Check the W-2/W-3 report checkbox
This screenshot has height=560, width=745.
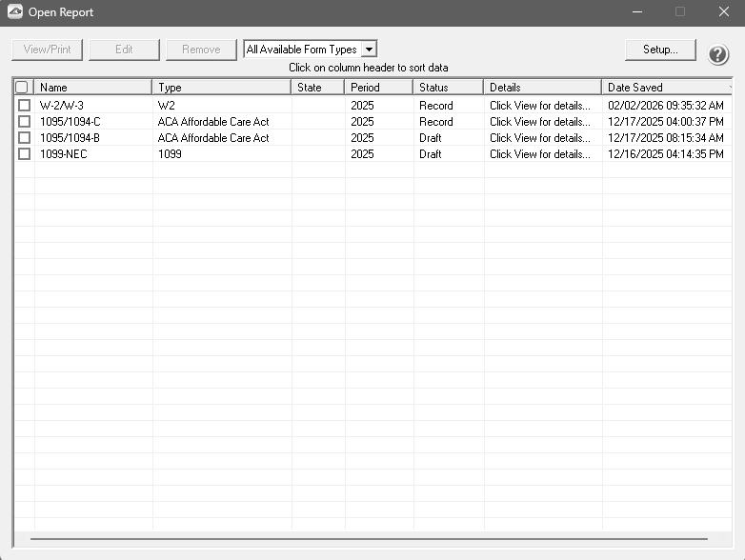coord(24,106)
